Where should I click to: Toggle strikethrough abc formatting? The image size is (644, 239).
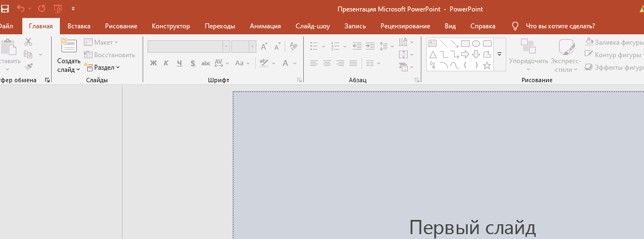pyautogui.click(x=206, y=63)
